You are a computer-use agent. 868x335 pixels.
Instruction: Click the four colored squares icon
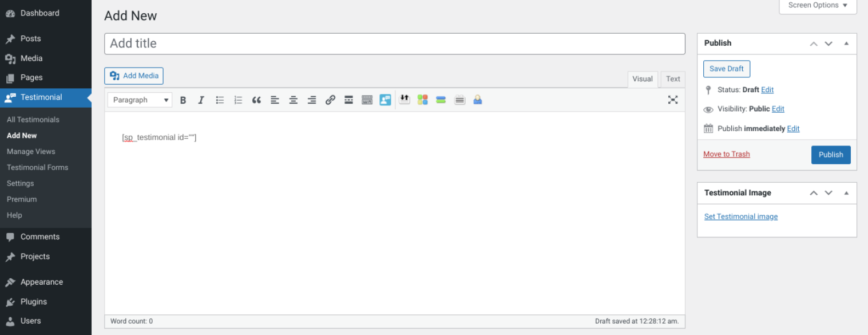click(423, 100)
